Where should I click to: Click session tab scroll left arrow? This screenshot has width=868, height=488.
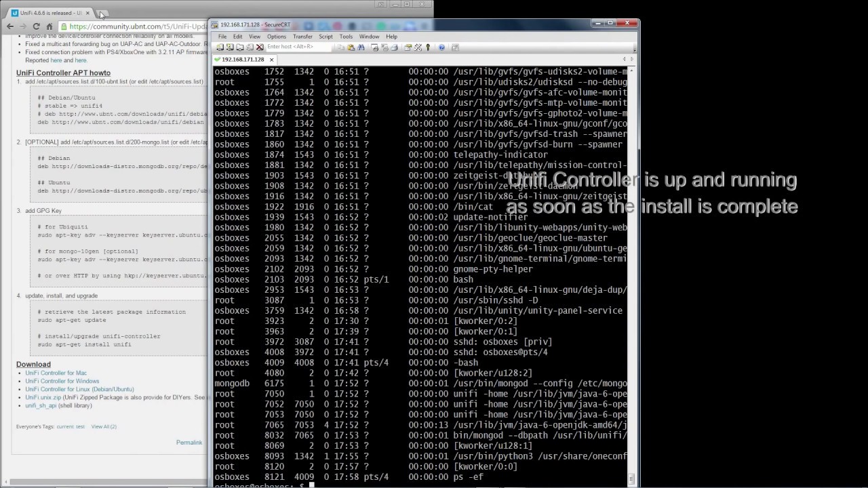(624, 60)
